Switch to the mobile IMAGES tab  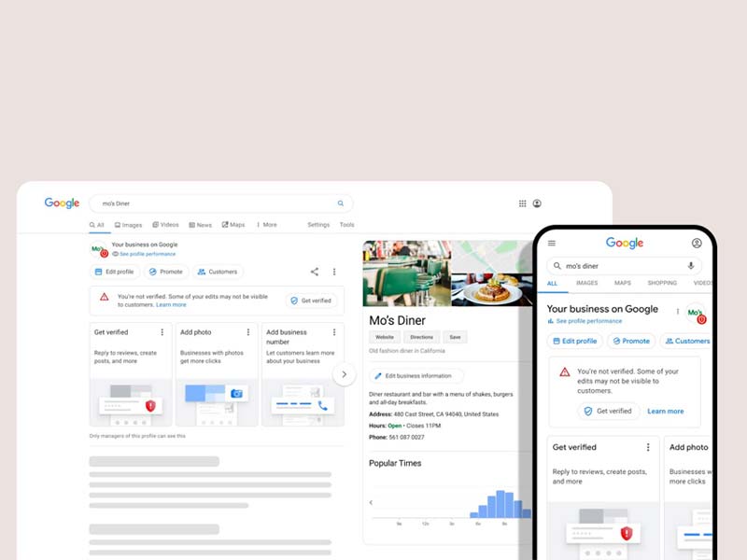(587, 283)
